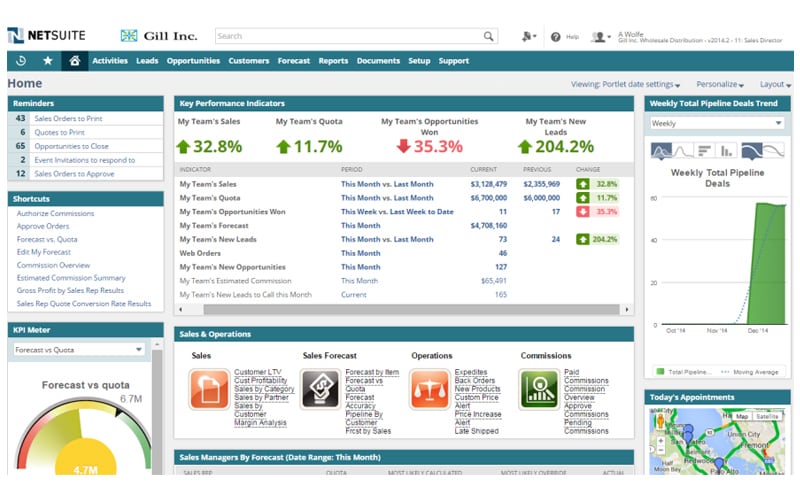
Task: Expand the Portlet date settings menu
Action: click(626, 84)
